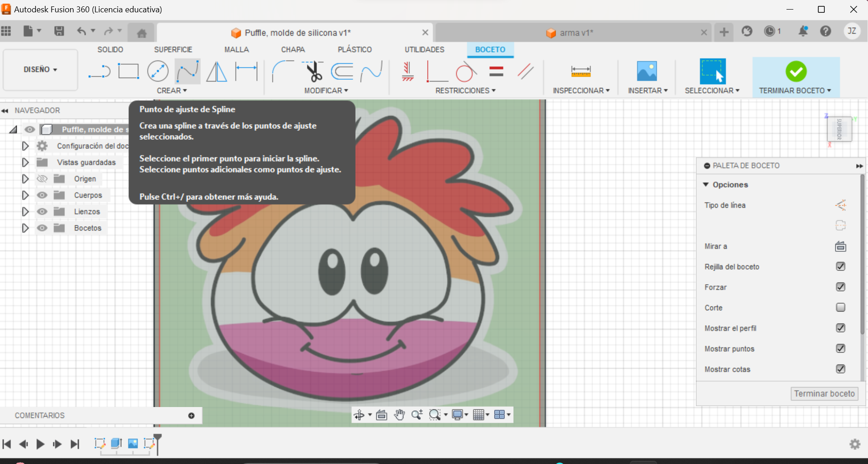The width and height of the screenshot is (868, 464).
Task: Toggle the Forzar checkbox
Action: (x=841, y=287)
